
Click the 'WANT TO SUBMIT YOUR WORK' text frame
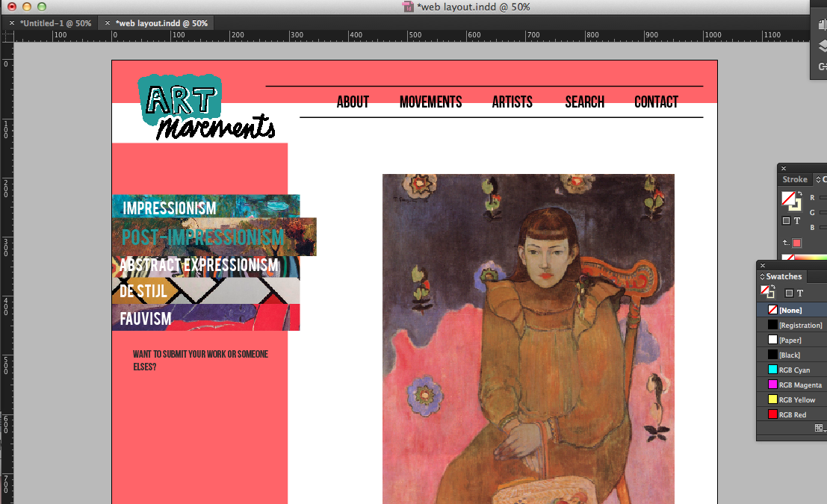[x=200, y=360]
